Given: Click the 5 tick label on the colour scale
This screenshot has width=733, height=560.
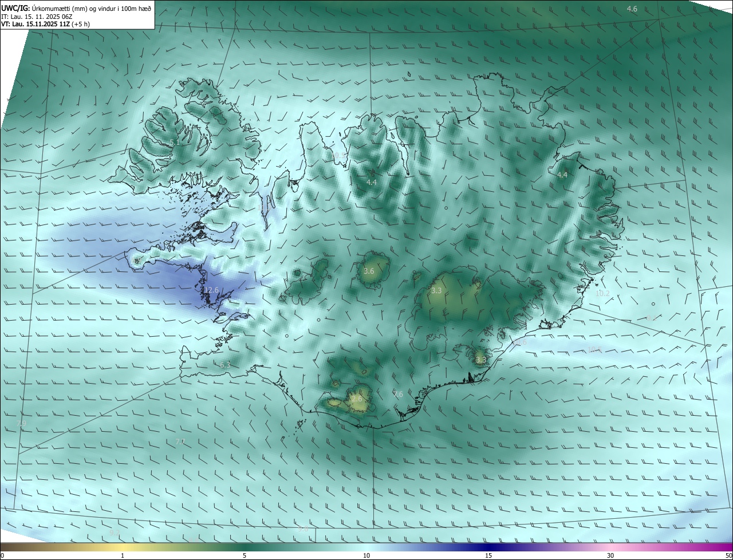Looking at the screenshot, I should coord(245,555).
